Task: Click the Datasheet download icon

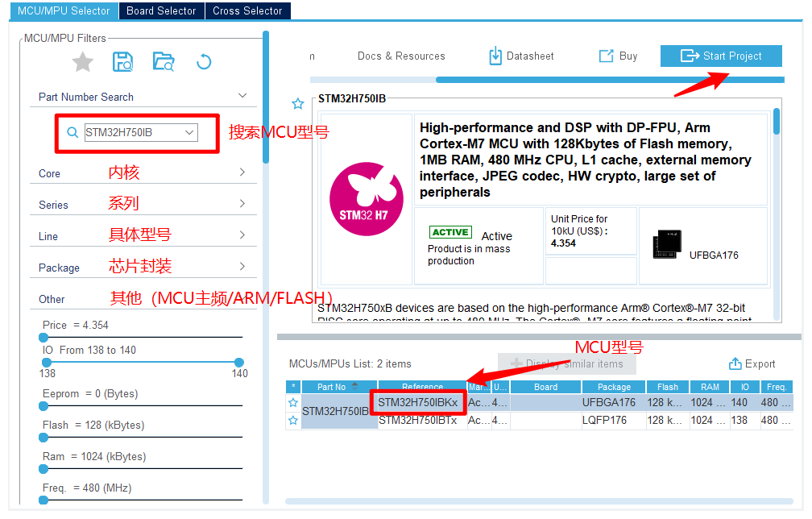Action: 495,56
